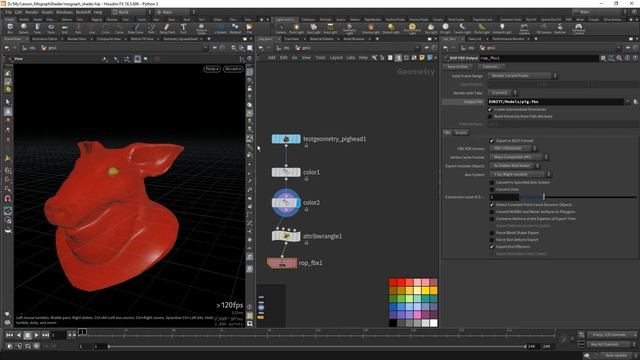Image resolution: width=640 pixels, height=360 pixels.
Task: Add a Distant Light from the shelf
Action: pyautogui.click(x=391, y=29)
